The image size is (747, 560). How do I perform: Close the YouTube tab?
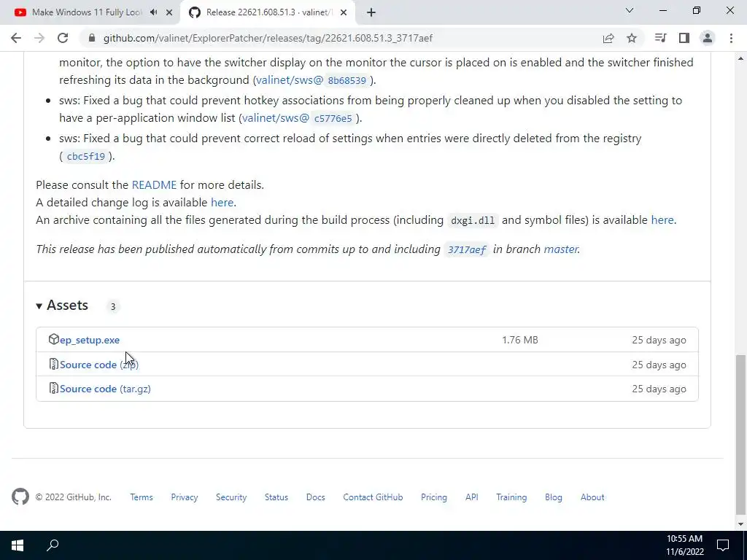(x=169, y=13)
